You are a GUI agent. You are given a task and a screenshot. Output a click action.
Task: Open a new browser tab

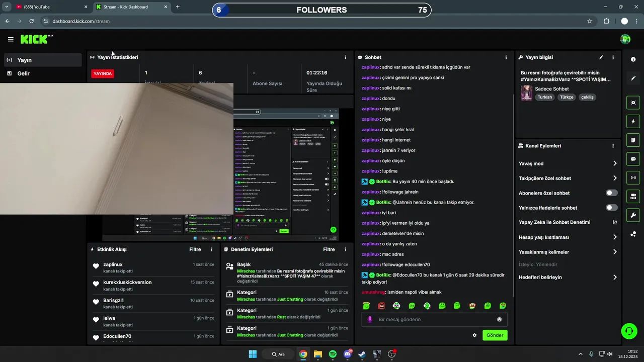tap(178, 7)
